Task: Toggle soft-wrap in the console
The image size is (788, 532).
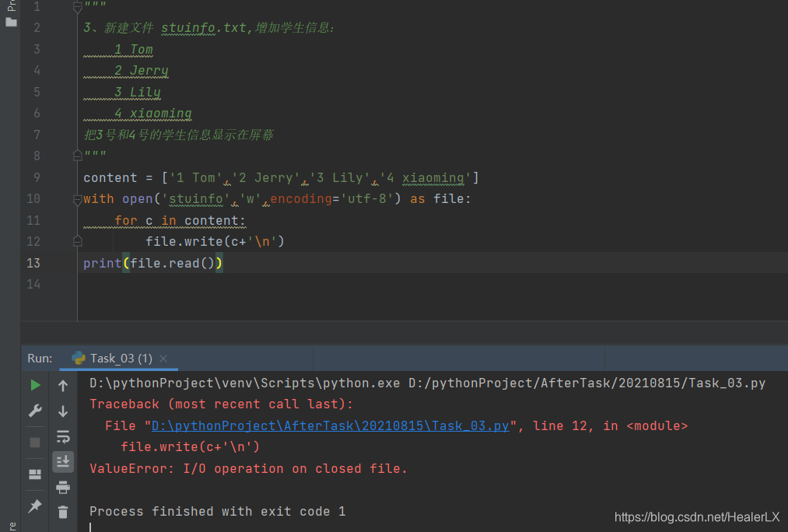Action: pos(63,437)
